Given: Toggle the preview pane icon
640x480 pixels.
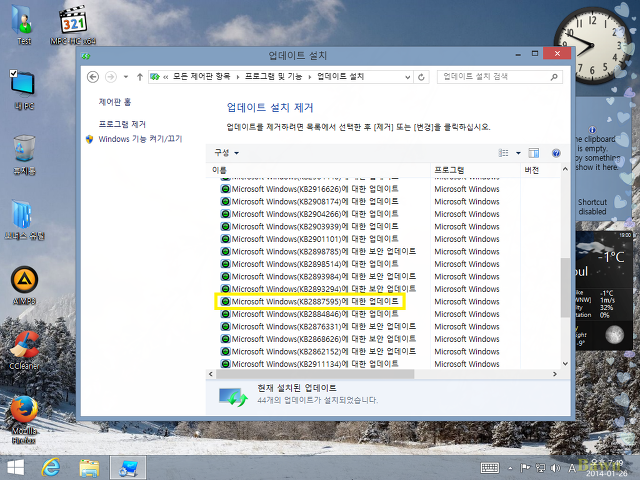Looking at the screenshot, I should pyautogui.click(x=533, y=153).
